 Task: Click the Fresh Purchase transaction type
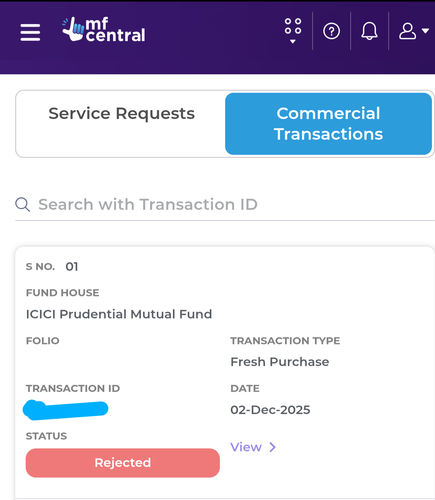click(280, 362)
